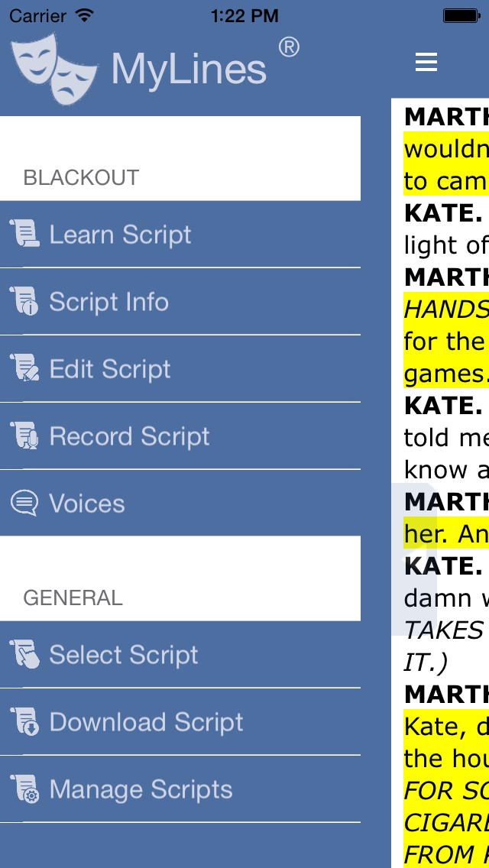
Task: Tap the BLACKOUT section header
Action: tap(81, 177)
